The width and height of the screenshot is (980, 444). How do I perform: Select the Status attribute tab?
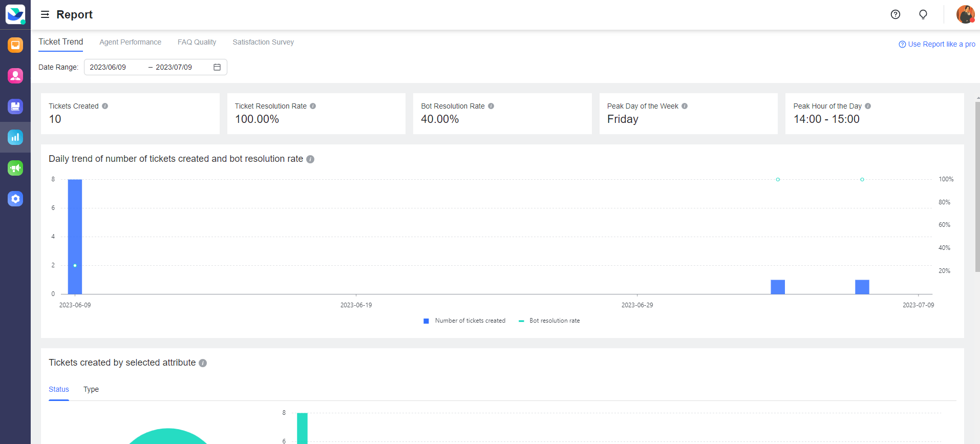(59, 389)
